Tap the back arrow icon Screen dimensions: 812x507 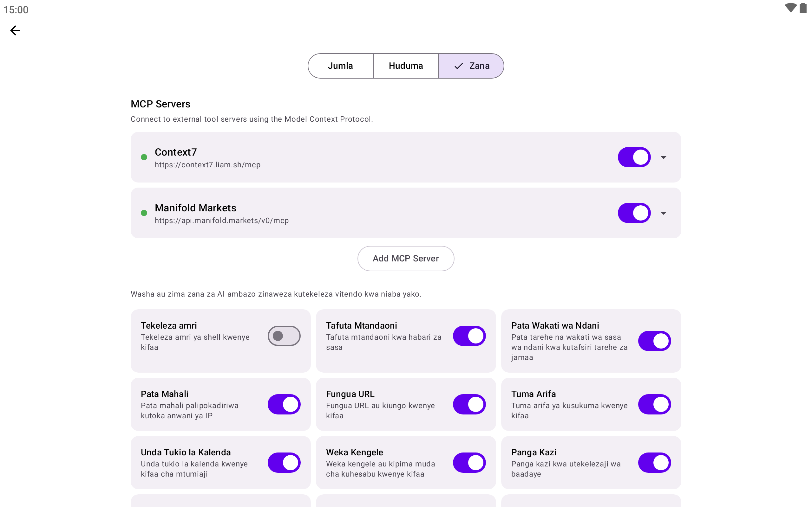(15, 30)
